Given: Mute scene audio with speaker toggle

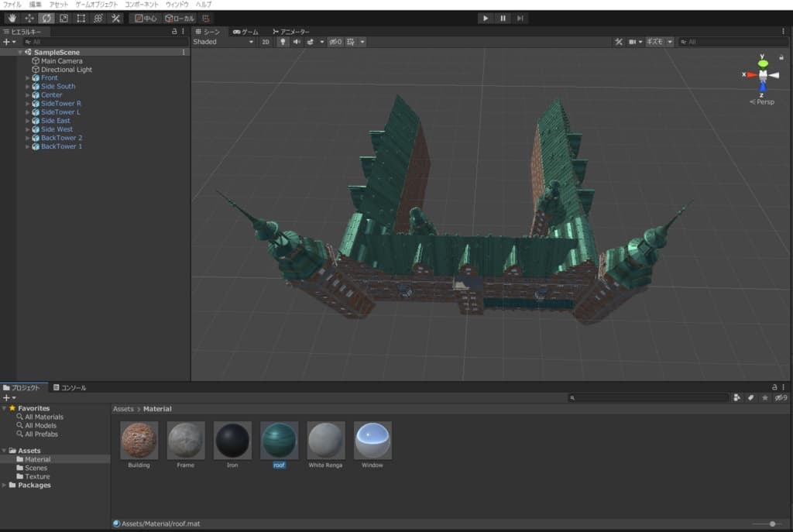Looking at the screenshot, I should coord(297,42).
